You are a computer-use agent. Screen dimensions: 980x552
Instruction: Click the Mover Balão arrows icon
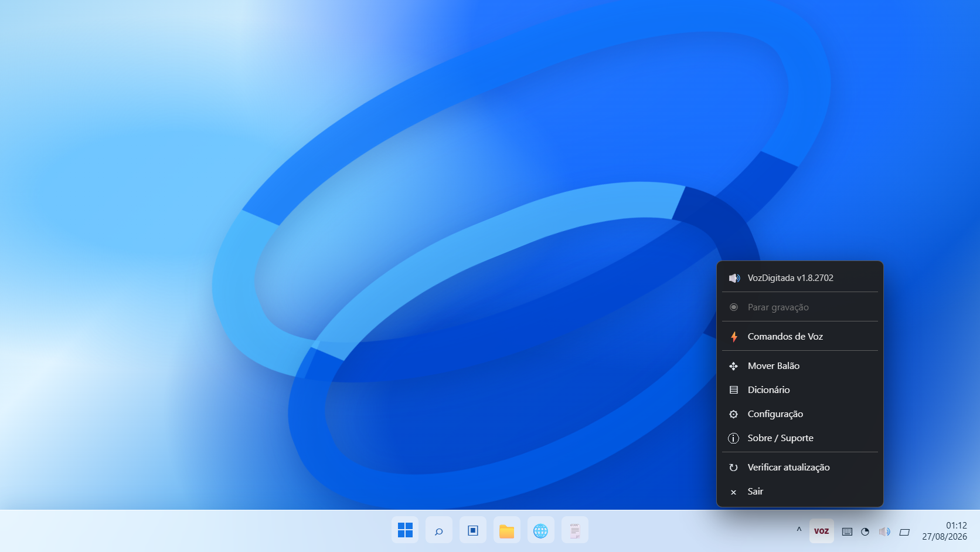(733, 366)
